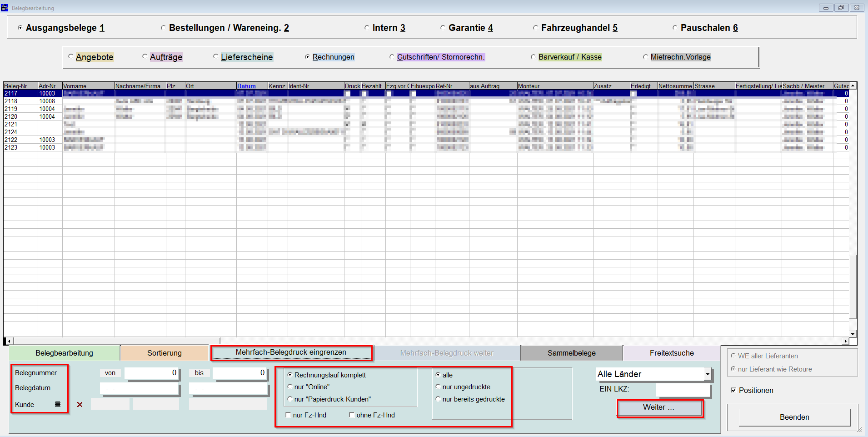Select the Intern 3 radio option
868x437 pixels.
[367, 28]
